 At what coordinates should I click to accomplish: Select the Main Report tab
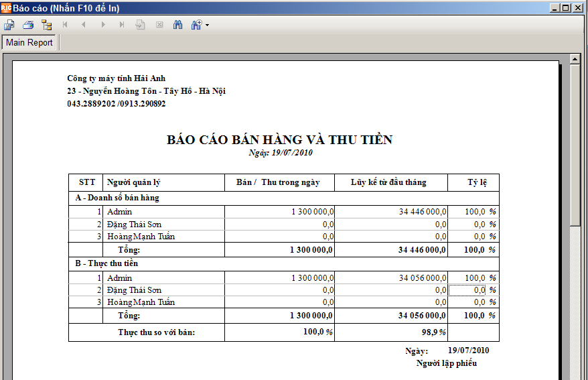(29, 42)
